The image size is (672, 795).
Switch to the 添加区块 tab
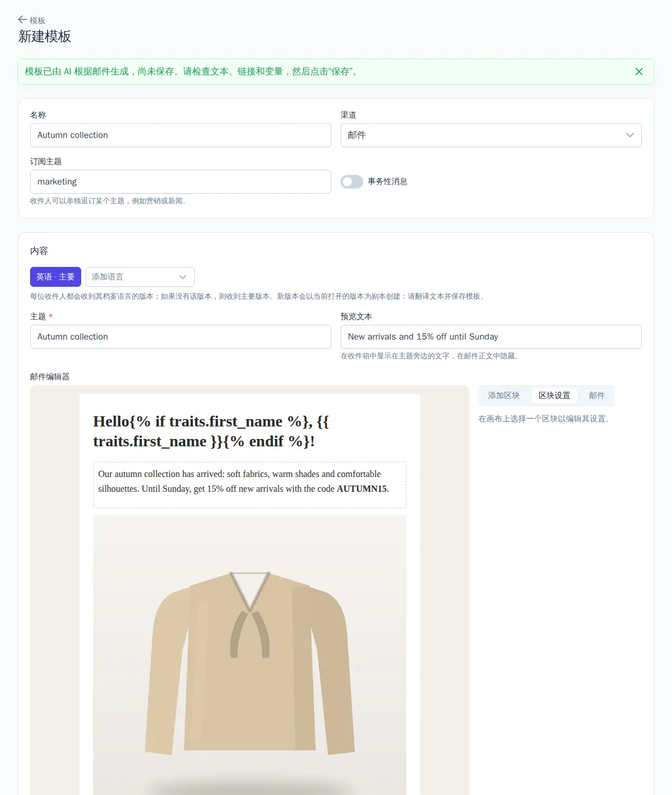click(x=504, y=396)
